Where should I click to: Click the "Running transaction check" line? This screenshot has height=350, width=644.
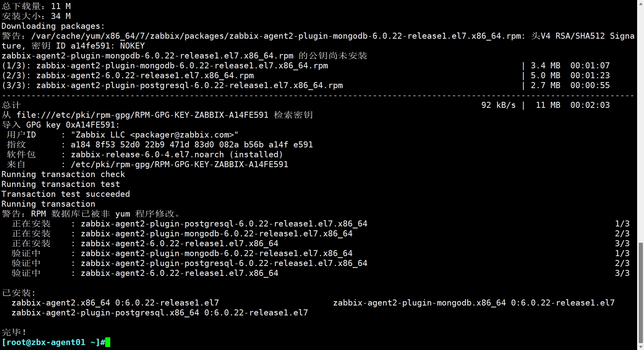(63, 174)
